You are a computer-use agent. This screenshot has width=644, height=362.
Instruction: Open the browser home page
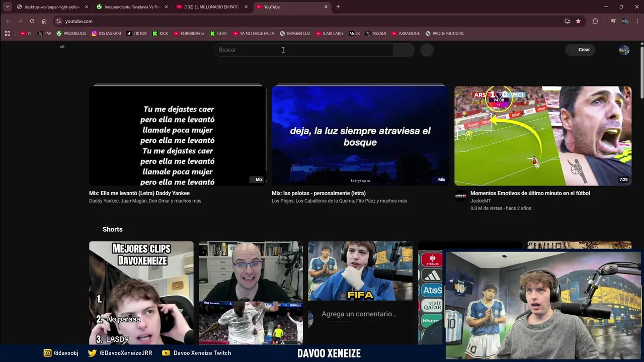[x=44, y=21]
